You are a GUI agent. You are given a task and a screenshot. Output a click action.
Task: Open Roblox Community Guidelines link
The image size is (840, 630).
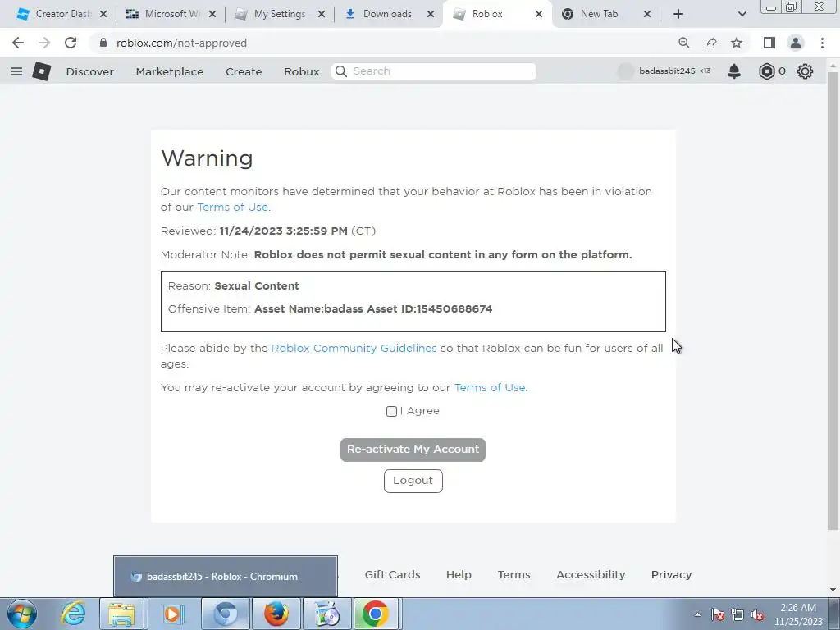(x=354, y=348)
